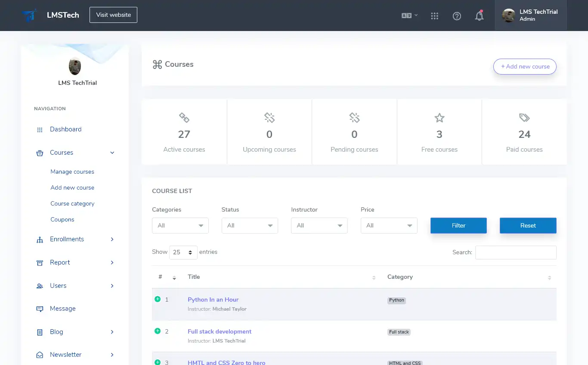Open the Instructor filter dropdown
This screenshot has height=365, width=588.
point(319,225)
